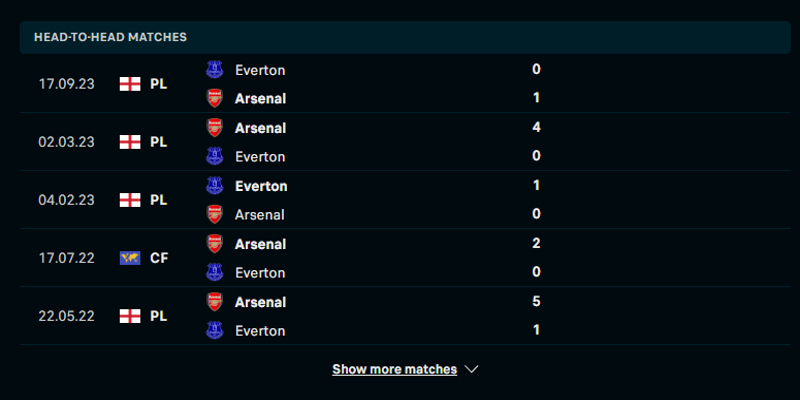Select Head-to-Head Matches header

(x=111, y=37)
